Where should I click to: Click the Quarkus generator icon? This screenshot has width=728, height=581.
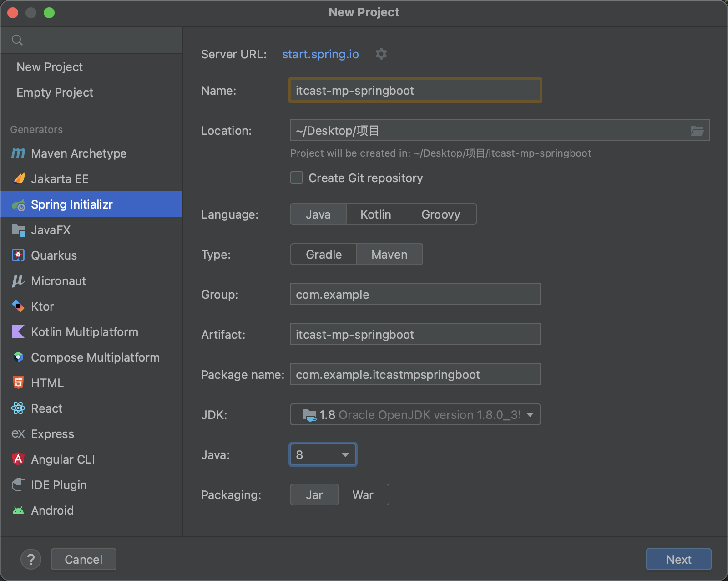18,255
